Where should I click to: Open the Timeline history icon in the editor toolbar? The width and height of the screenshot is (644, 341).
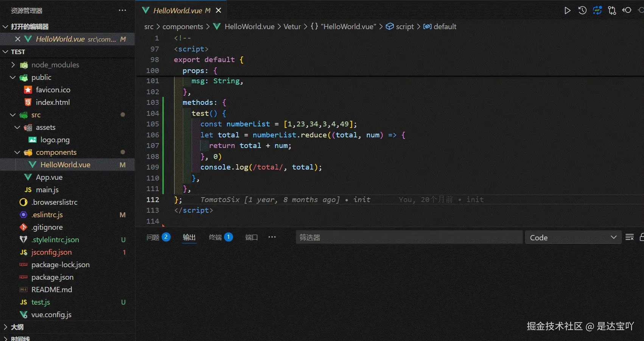click(582, 10)
